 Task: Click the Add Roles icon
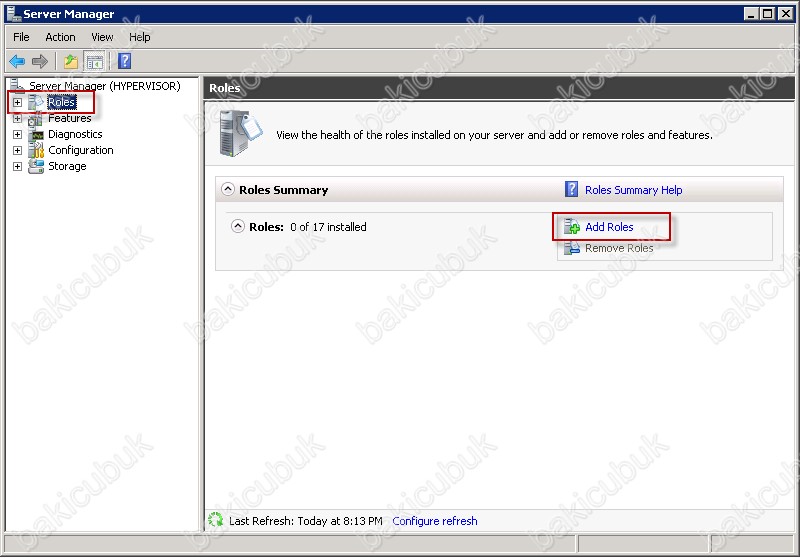coord(571,226)
